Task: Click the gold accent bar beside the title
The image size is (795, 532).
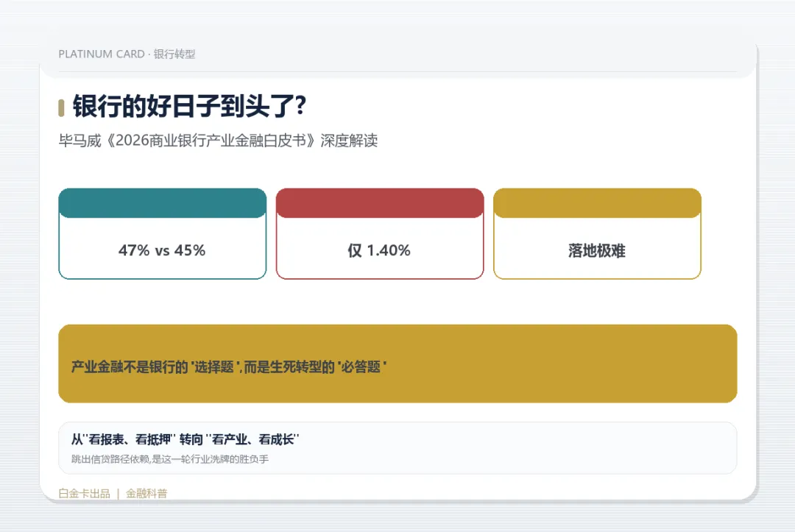Action: pos(61,108)
